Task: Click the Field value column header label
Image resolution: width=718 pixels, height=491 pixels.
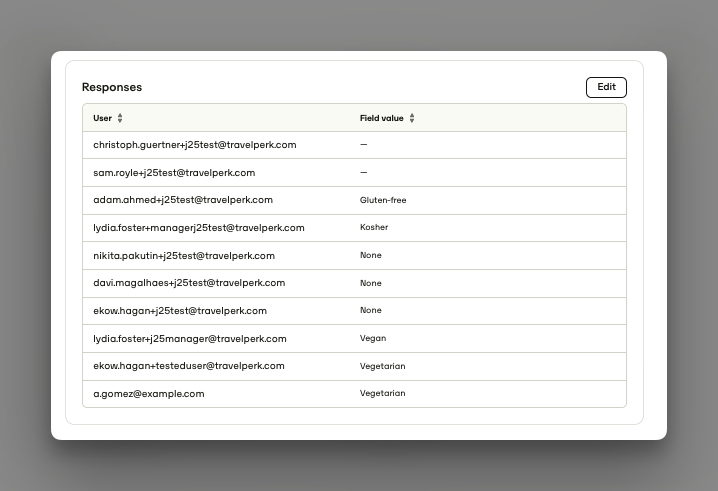Action: [381, 118]
